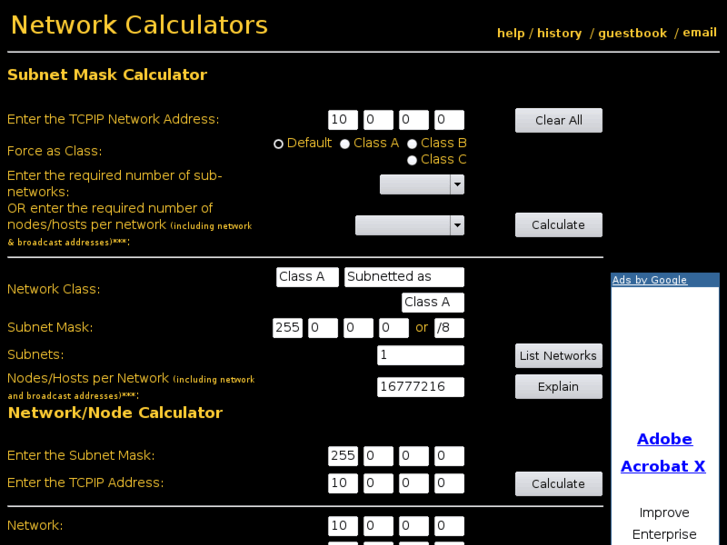Open the Ads by Google link
The height and width of the screenshot is (545, 727).
tap(650, 280)
